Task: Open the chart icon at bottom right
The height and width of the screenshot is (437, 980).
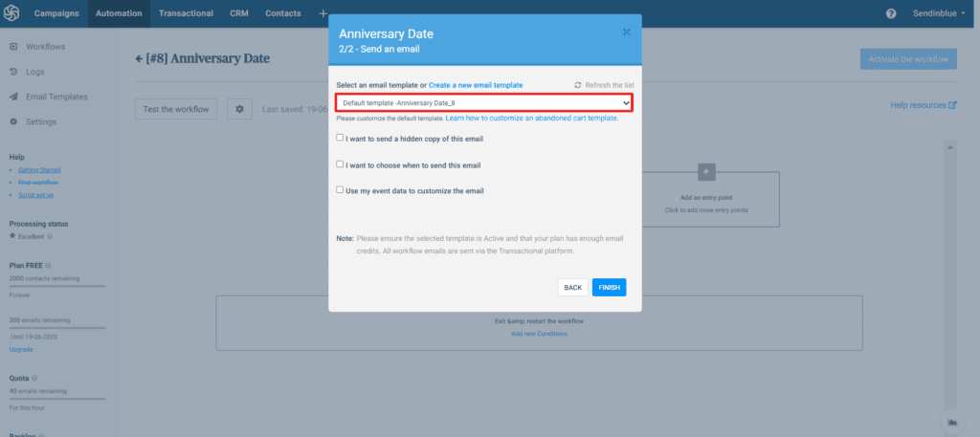Action: (952, 421)
